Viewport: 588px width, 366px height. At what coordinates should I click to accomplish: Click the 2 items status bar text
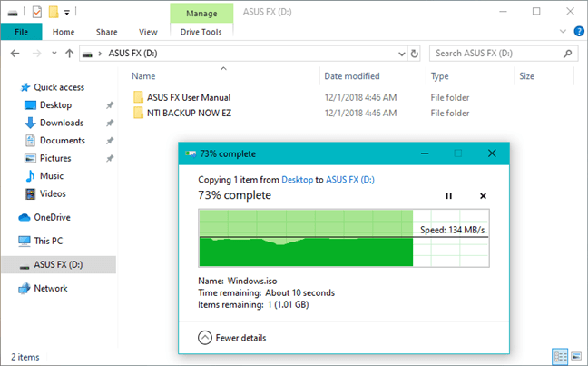click(25, 357)
